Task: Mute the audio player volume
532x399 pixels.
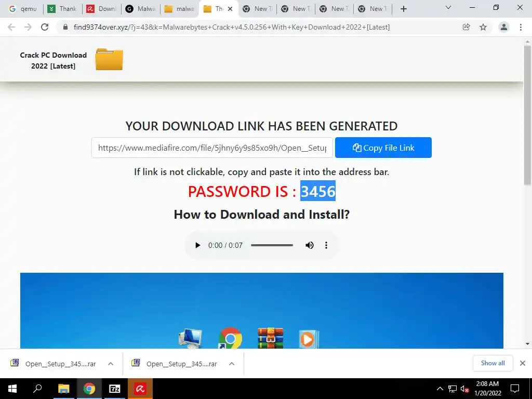Action: click(310, 245)
